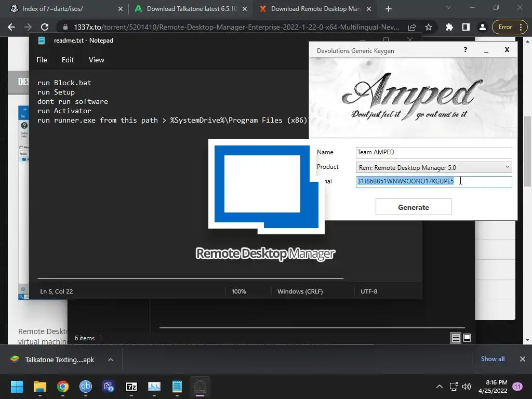Close the Chrome downloads bar

click(523, 359)
